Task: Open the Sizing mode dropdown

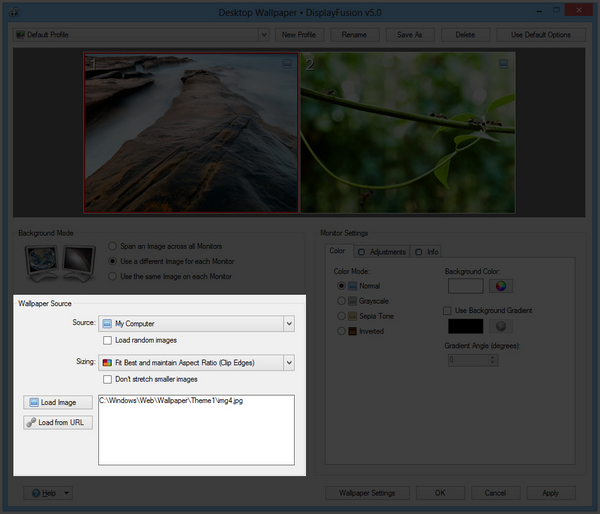Action: (x=288, y=362)
